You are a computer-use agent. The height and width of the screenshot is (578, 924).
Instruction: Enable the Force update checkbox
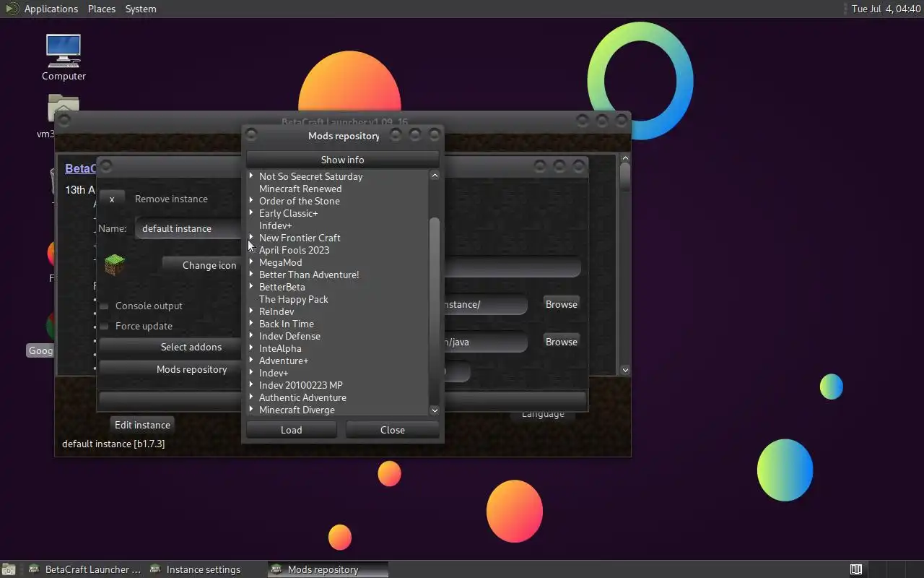pyautogui.click(x=104, y=327)
